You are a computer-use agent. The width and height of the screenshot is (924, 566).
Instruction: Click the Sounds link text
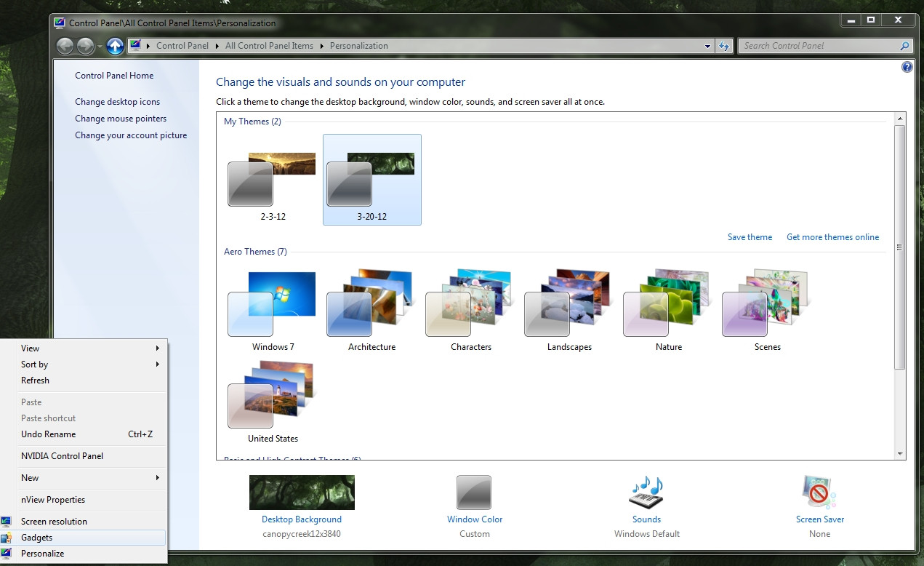[646, 519]
